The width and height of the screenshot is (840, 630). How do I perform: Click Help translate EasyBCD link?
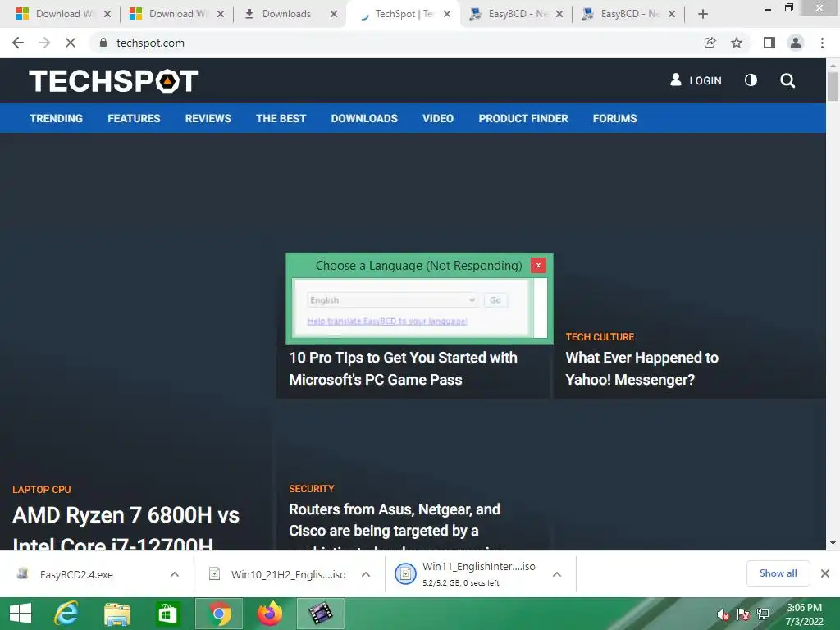(387, 321)
